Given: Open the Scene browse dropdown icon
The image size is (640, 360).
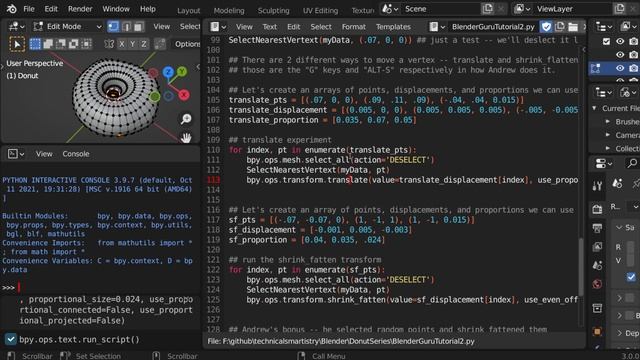Looking at the screenshot, I should [x=390, y=9].
